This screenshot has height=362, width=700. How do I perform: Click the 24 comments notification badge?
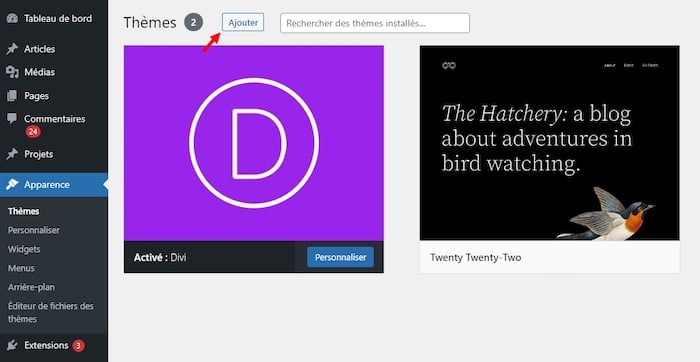(x=33, y=132)
